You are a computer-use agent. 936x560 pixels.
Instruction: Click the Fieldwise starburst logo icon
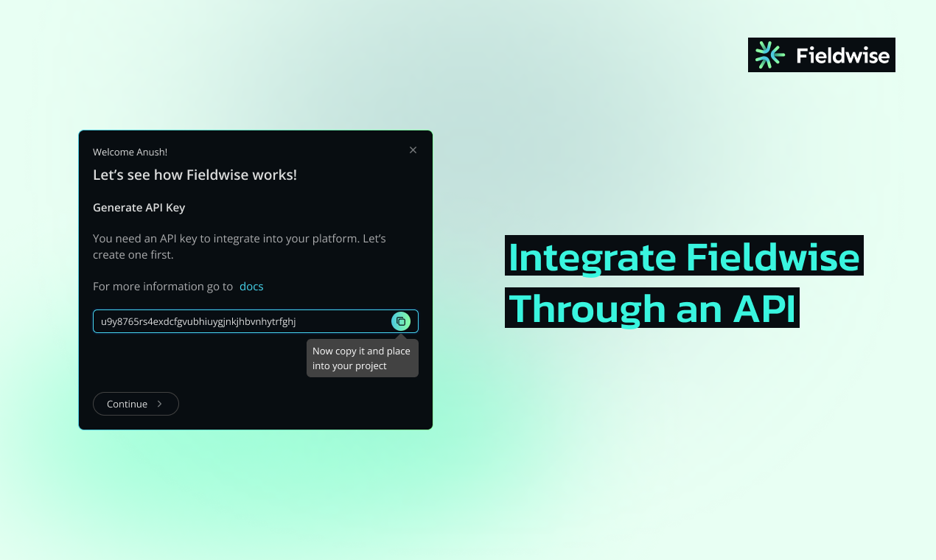pos(769,55)
